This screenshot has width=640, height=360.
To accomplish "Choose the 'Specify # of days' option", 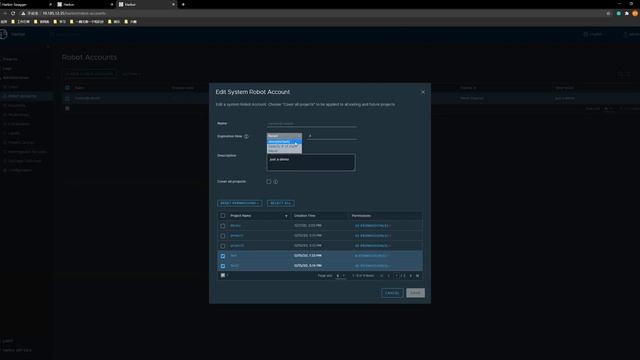I will coord(284,146).
